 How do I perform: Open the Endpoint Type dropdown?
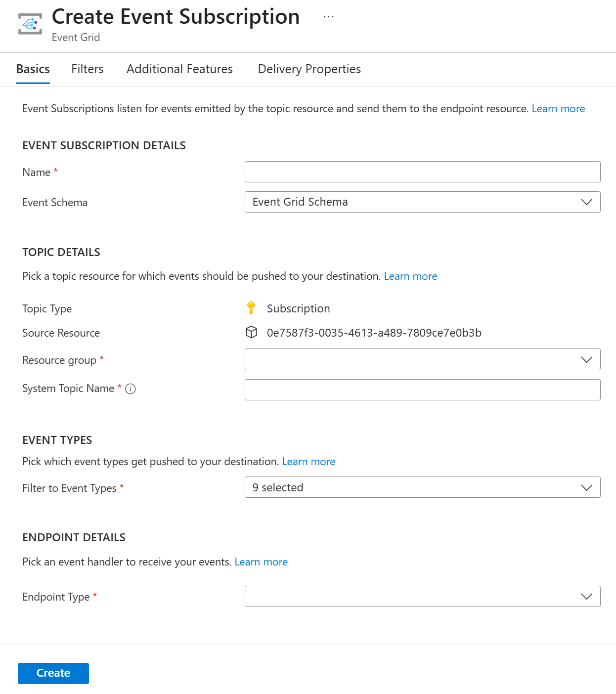coord(422,596)
